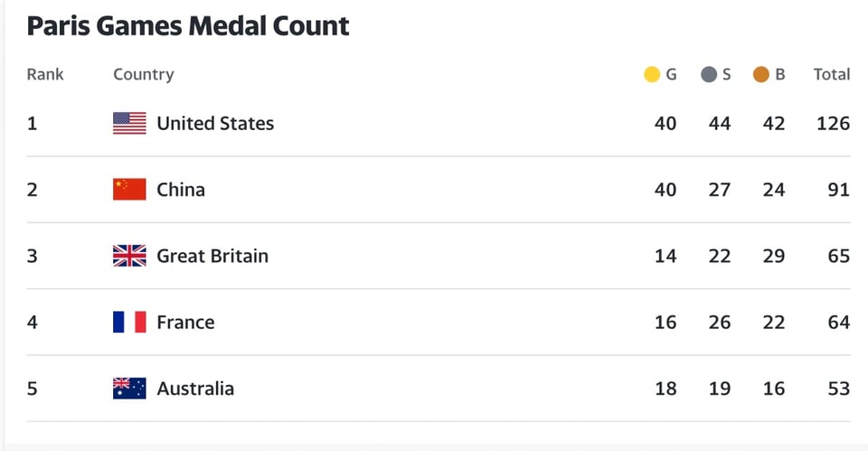Click United States total of 126
The width and height of the screenshot is (868, 451).
[x=833, y=123]
